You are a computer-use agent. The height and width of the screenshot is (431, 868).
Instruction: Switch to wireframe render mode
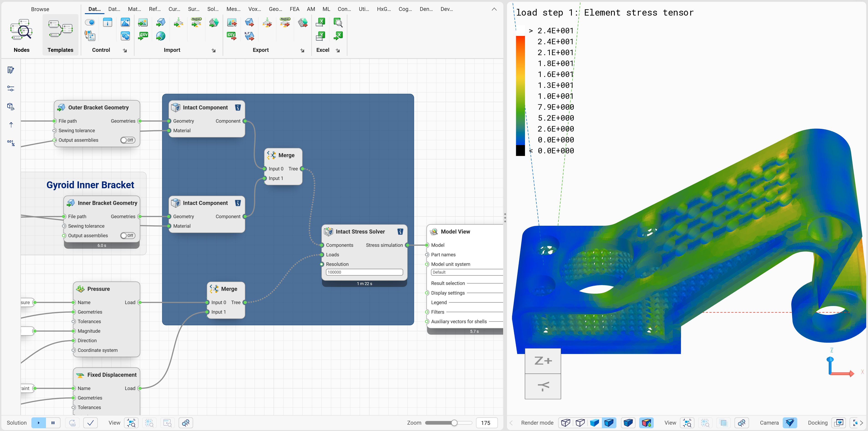pos(565,423)
